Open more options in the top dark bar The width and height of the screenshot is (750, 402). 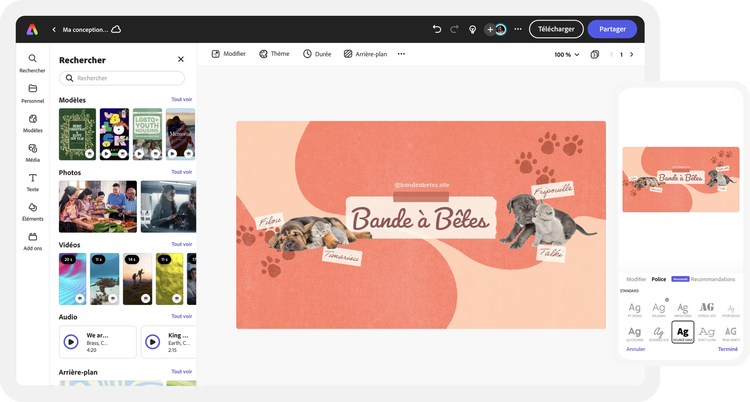coord(518,29)
